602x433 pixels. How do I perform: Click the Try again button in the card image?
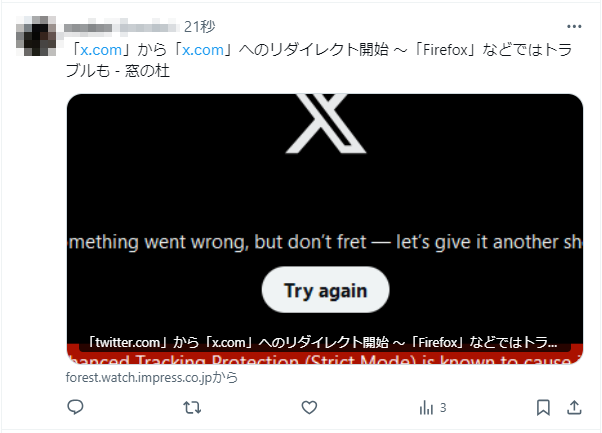pos(325,290)
